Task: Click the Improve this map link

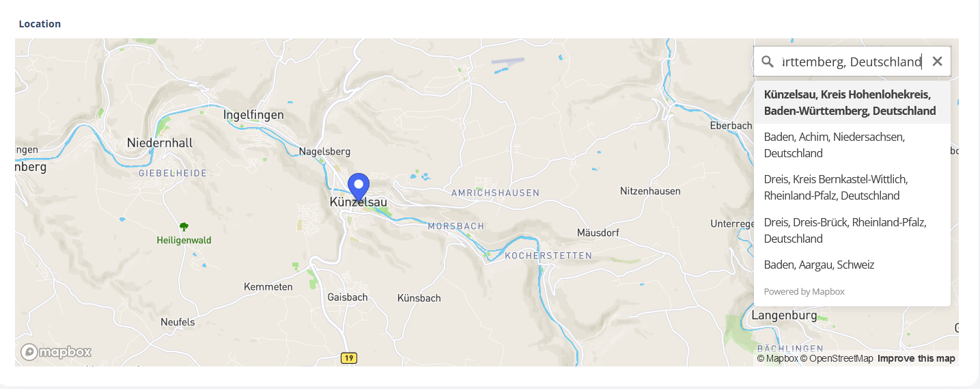Action: coord(916,358)
